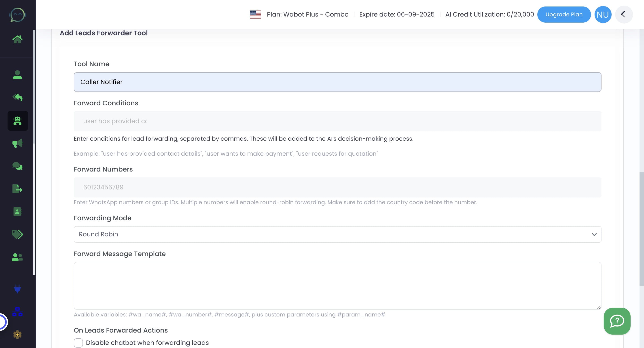Screen dimensions: 644x348
Task: Enable 'Disable chatbot when forwarding leads'
Action: pyautogui.click(x=78, y=343)
